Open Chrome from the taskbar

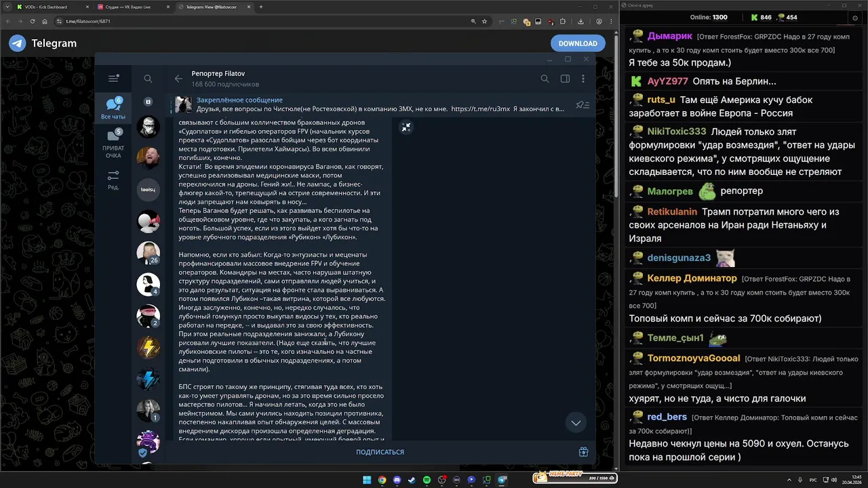[382, 480]
